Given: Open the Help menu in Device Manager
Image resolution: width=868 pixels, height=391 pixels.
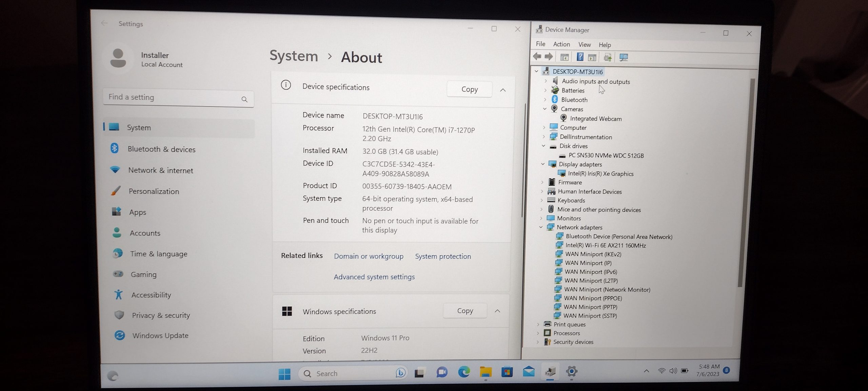Looking at the screenshot, I should click(x=605, y=45).
